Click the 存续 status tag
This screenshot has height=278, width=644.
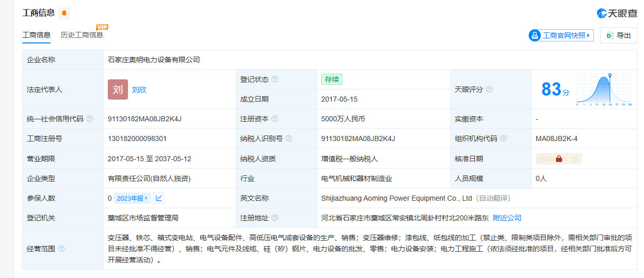[332, 79]
